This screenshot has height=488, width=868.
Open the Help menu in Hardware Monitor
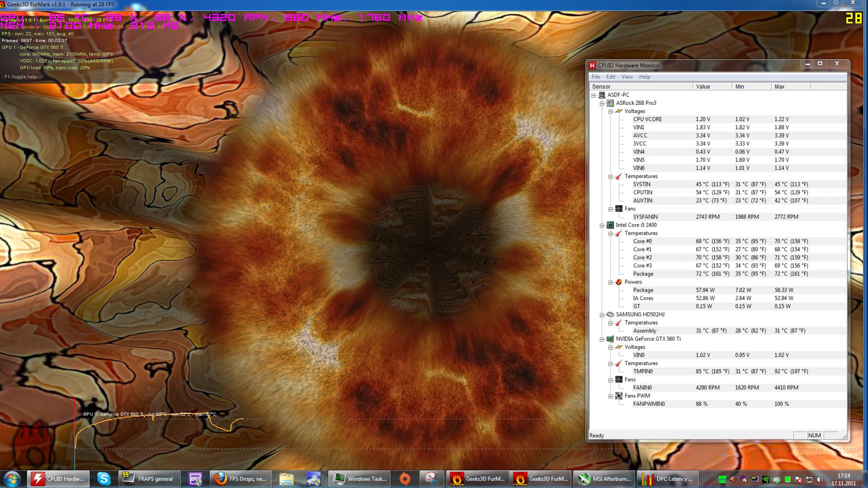(x=645, y=77)
